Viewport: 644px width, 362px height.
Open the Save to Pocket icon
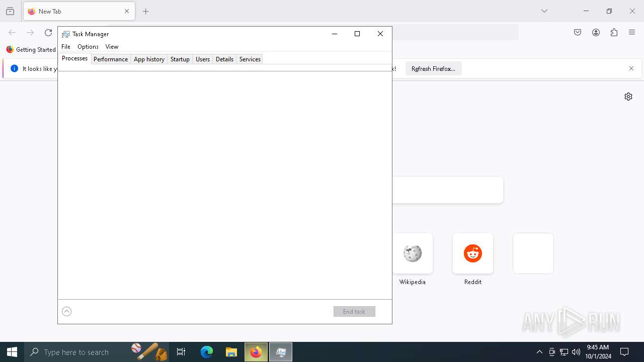click(578, 33)
